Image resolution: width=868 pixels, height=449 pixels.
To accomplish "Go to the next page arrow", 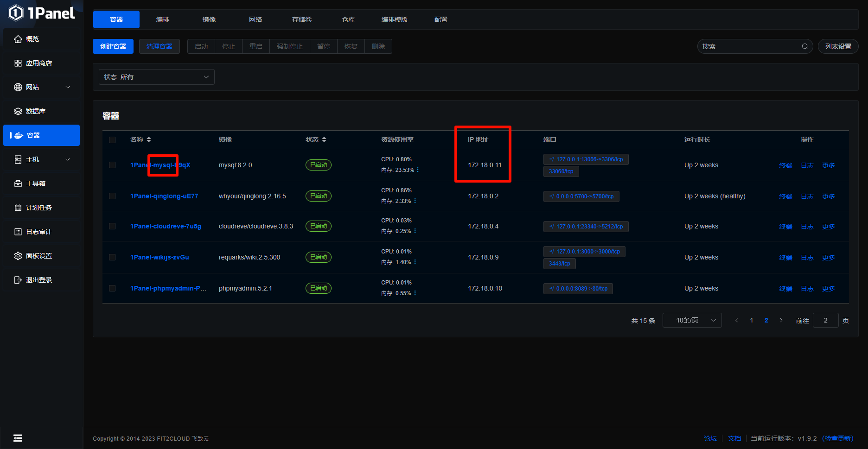I will 781,320.
